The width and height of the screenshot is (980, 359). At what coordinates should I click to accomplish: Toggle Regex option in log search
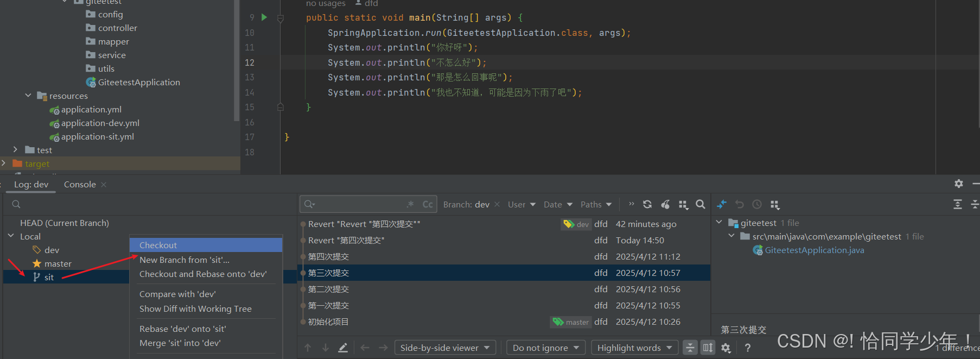point(410,204)
